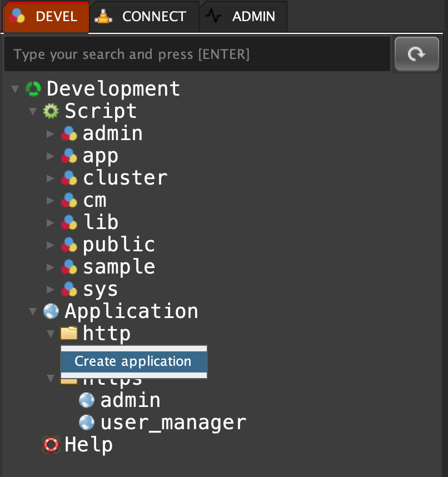Collapse the Script tree node
Screen dimensions: 448x477
33,111
